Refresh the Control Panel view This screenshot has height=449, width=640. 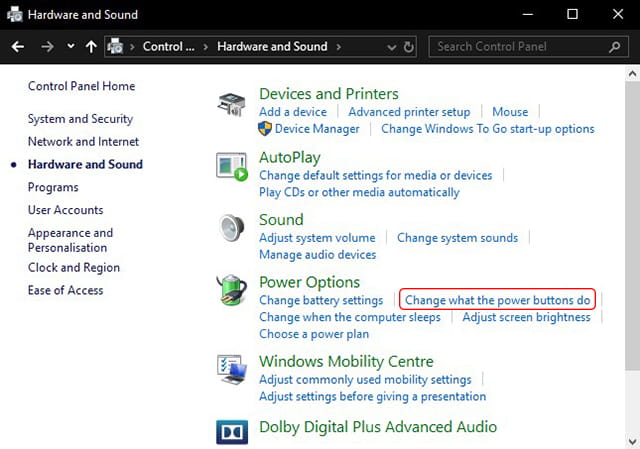point(409,47)
